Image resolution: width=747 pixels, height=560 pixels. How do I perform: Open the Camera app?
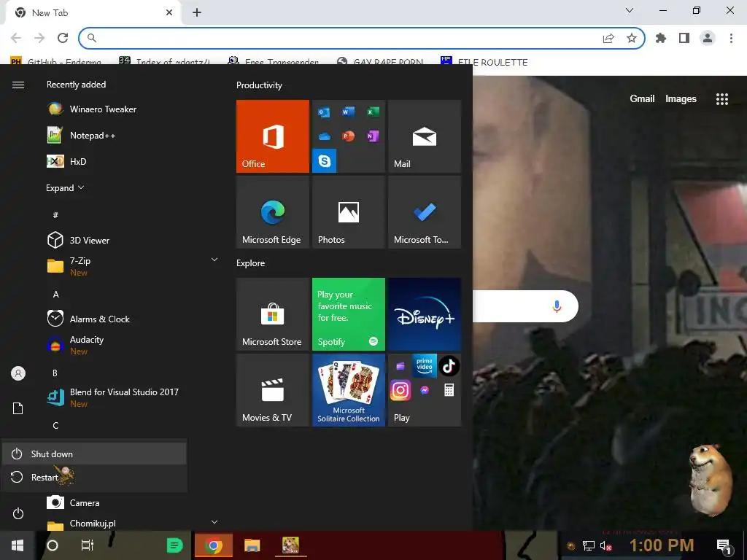(133, 502)
